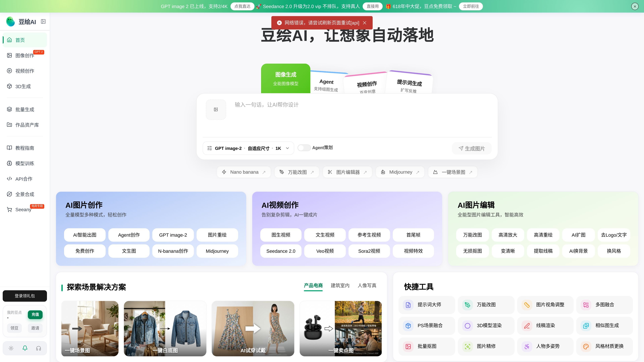
Task: Open customer support headphone icon
Action: tap(39, 348)
